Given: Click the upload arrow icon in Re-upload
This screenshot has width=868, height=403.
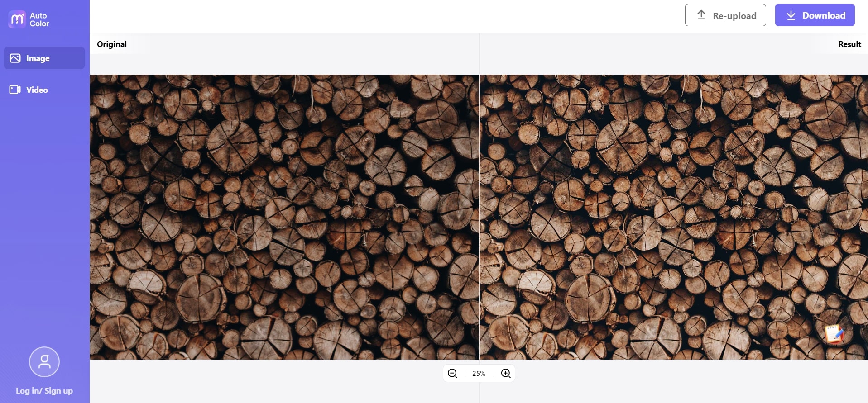Looking at the screenshot, I should (701, 15).
